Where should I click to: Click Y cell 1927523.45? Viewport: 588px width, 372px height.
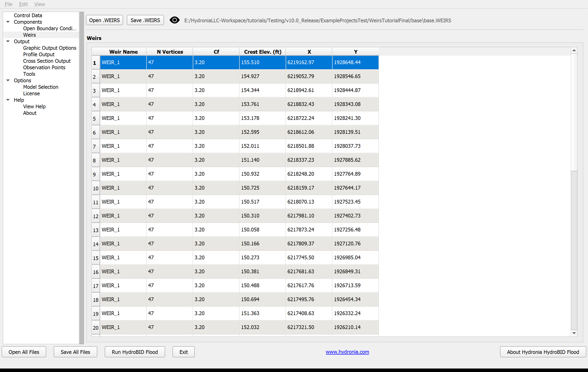[356, 202]
